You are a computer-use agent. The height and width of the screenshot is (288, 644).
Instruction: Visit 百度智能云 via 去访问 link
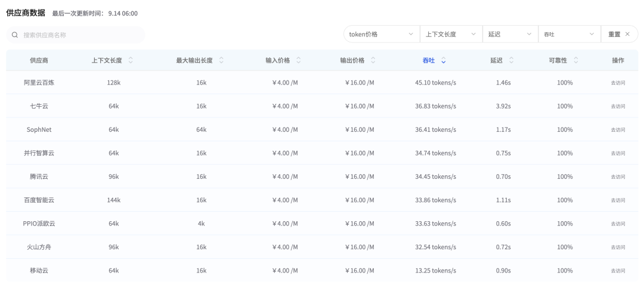click(x=618, y=200)
